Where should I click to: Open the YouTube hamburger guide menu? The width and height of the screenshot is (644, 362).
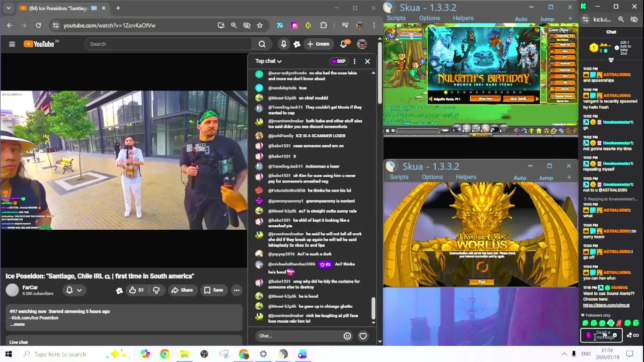tap(12, 44)
